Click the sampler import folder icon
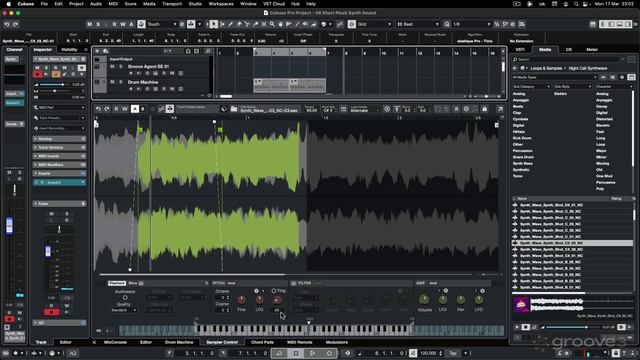640x360 pixels. pyautogui.click(x=234, y=109)
